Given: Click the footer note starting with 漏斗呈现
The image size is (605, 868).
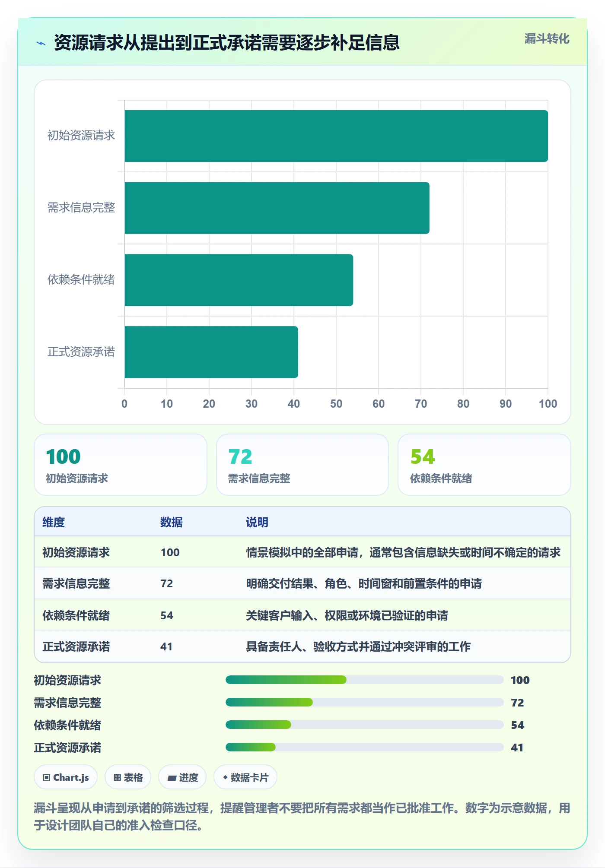Looking at the screenshot, I should point(302,817).
